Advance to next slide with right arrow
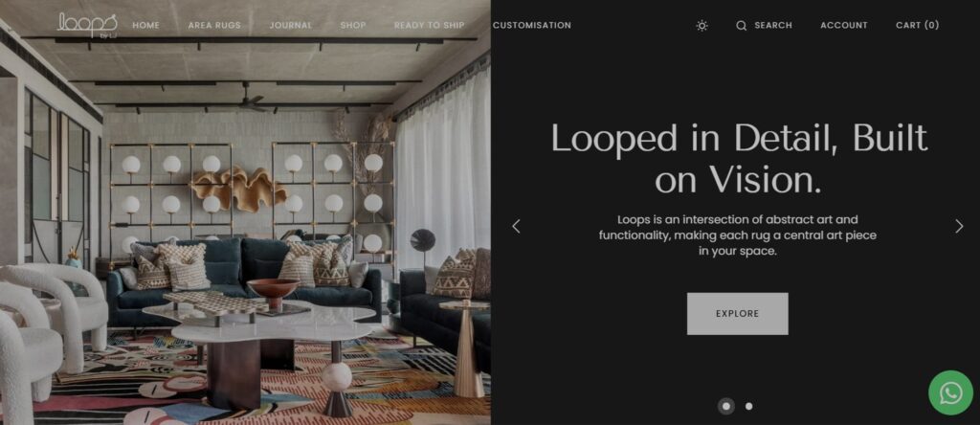The image size is (980, 425). [959, 226]
